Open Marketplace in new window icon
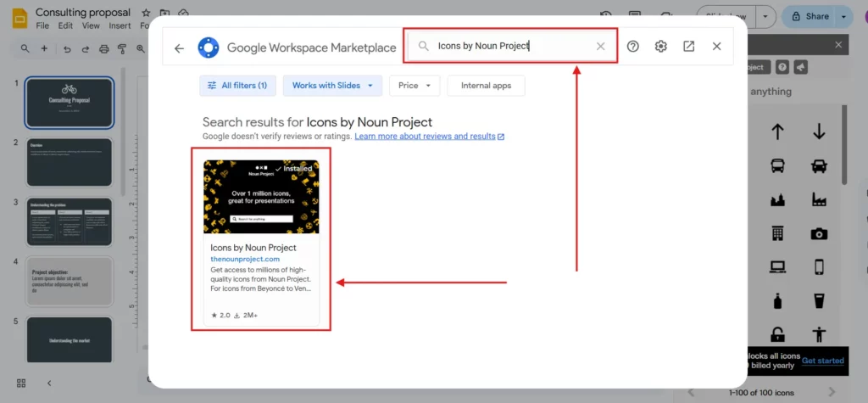The width and height of the screenshot is (868, 403). point(688,47)
